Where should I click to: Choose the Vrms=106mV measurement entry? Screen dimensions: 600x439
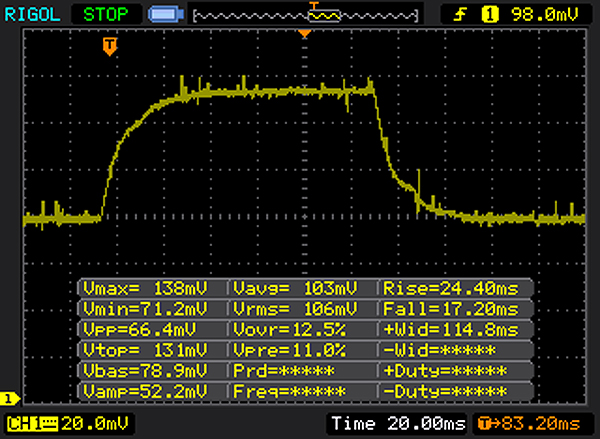[303, 309]
